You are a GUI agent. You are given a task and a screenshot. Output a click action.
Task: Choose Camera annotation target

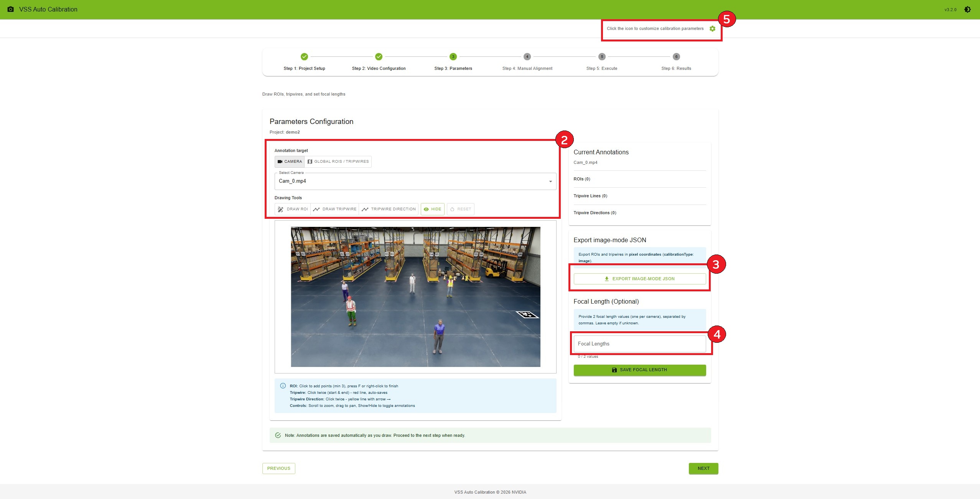(x=290, y=162)
